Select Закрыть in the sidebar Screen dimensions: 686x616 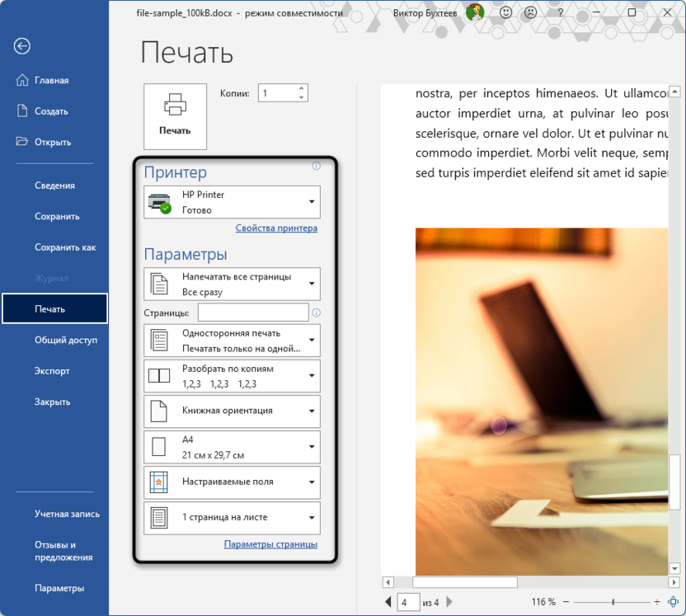(x=54, y=402)
